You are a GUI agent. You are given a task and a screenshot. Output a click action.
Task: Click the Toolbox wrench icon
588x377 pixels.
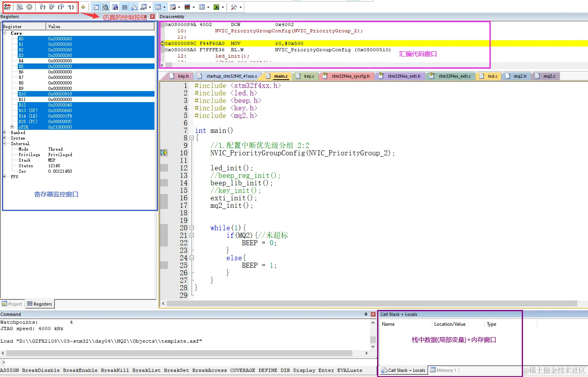click(x=234, y=7)
